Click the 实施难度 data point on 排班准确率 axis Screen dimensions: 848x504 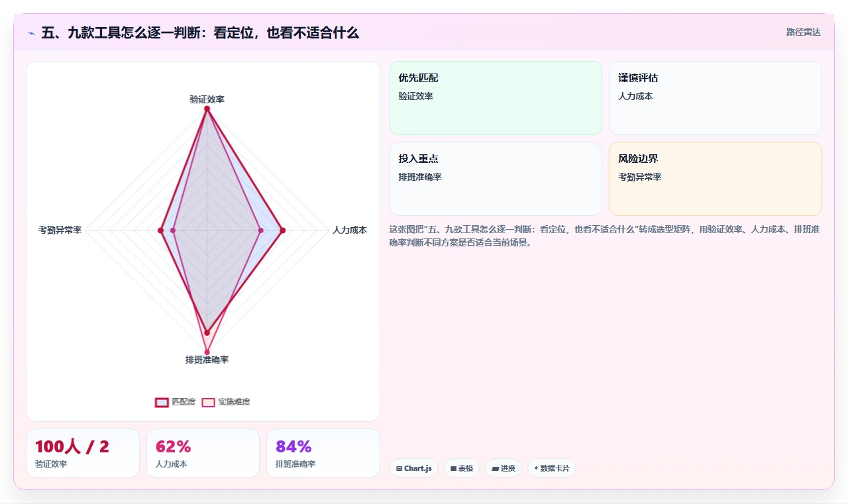(207, 352)
